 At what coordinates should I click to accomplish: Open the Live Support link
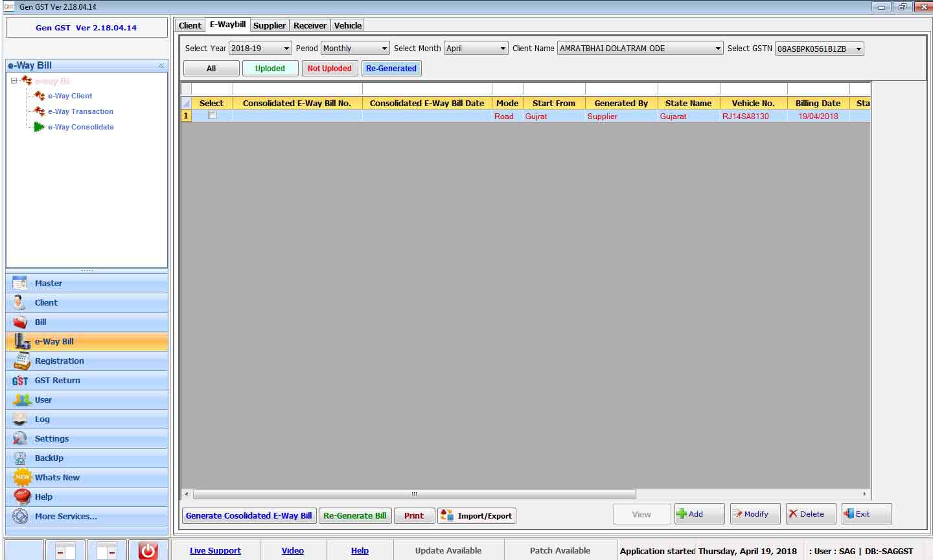(x=215, y=551)
